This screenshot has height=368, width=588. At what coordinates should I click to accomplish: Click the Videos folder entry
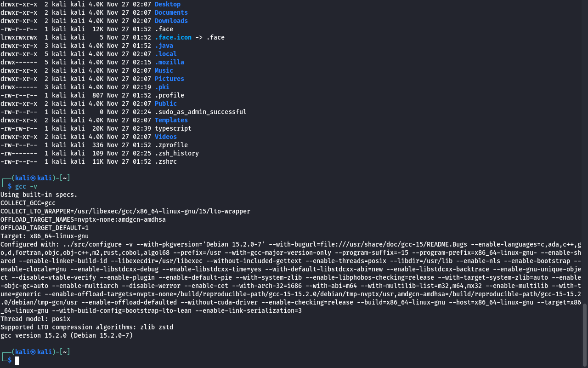tap(165, 137)
